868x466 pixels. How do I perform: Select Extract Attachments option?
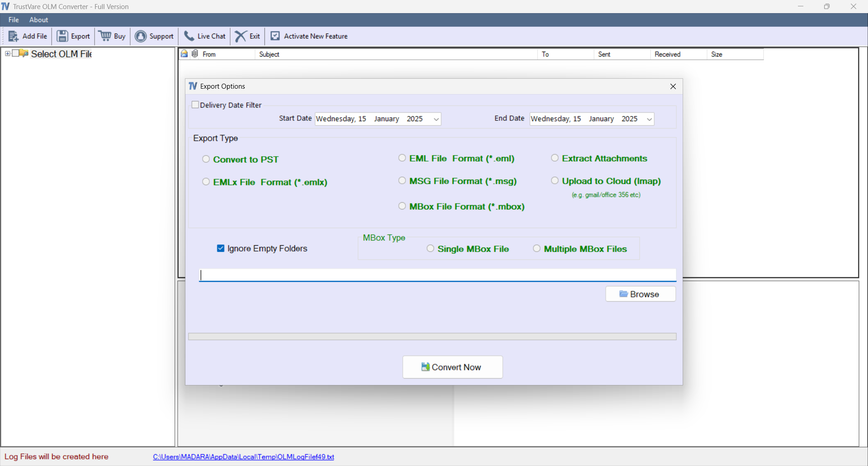tap(555, 158)
